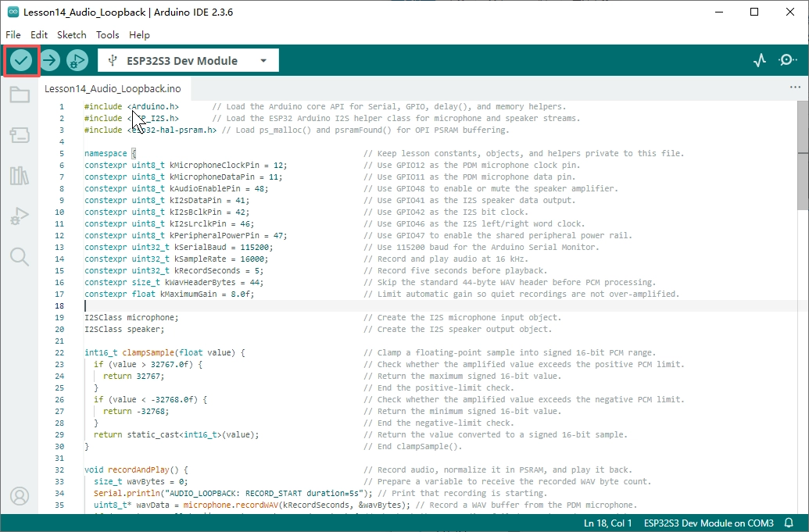
Task: Click the value '115200' on line 13
Action: [254, 248]
